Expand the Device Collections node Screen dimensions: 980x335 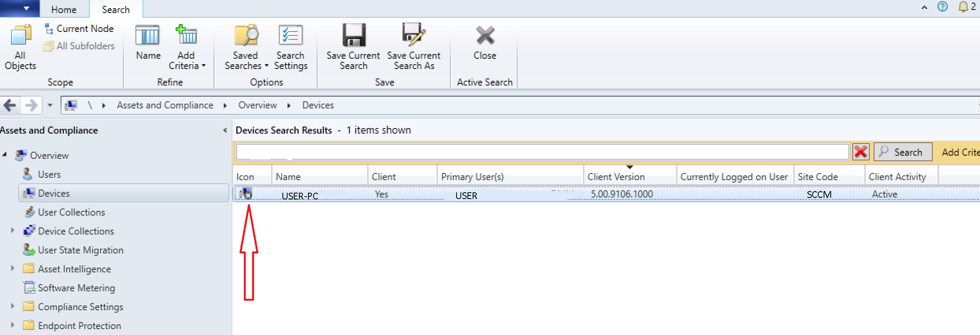pyautogui.click(x=12, y=231)
